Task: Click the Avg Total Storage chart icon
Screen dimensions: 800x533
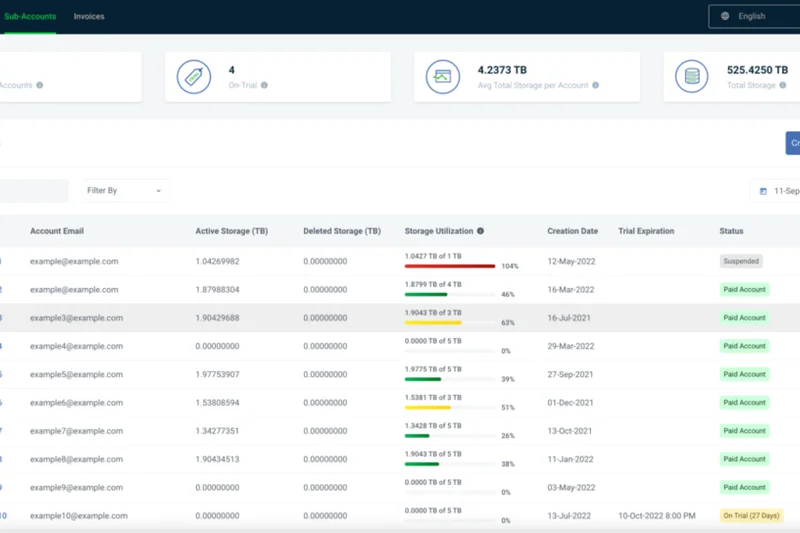Action: coord(442,77)
